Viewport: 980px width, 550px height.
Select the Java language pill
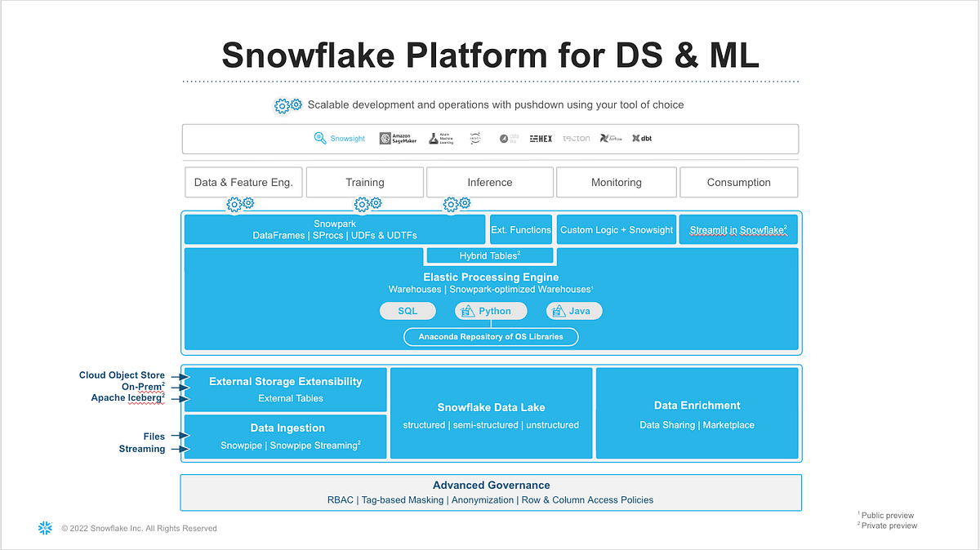574,310
